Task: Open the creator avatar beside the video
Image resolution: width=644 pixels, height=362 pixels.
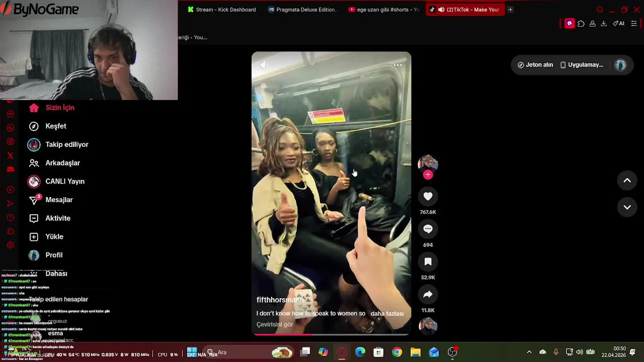Action: click(428, 163)
